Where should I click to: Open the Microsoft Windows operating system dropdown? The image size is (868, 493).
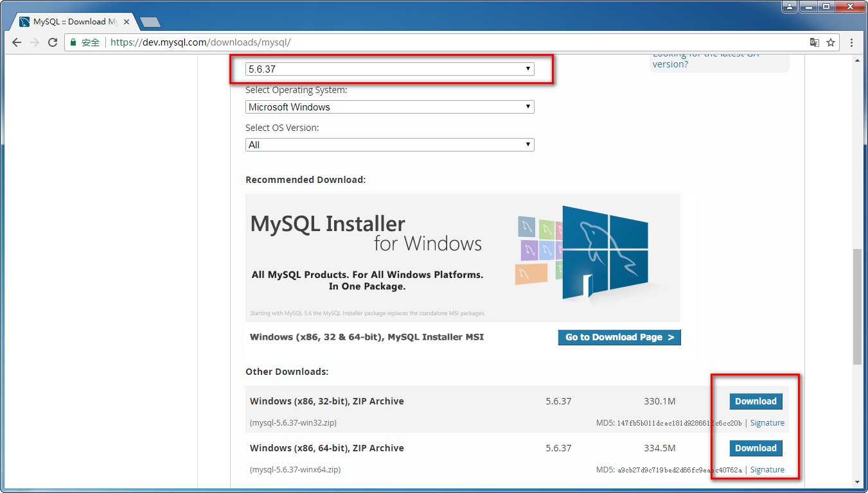[390, 107]
